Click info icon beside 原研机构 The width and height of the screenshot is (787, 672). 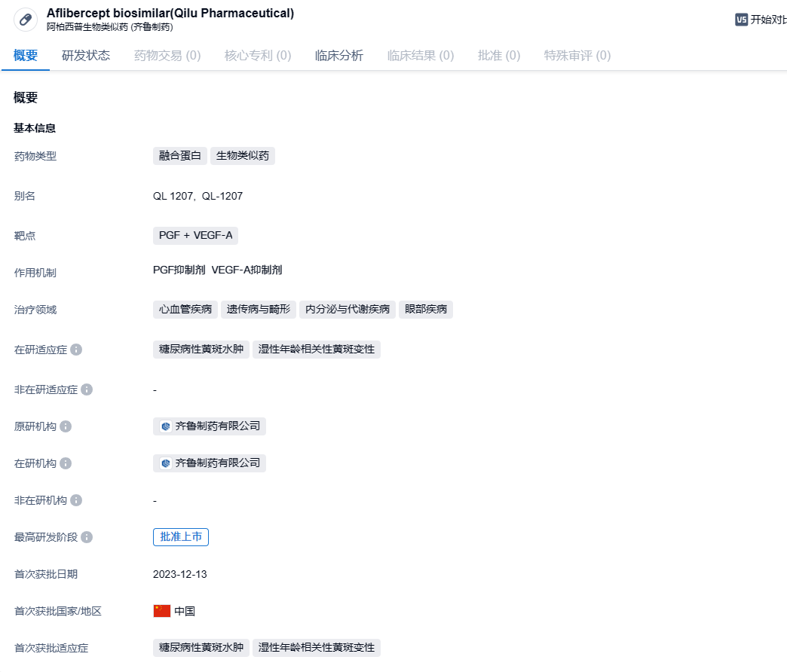pyautogui.click(x=66, y=426)
